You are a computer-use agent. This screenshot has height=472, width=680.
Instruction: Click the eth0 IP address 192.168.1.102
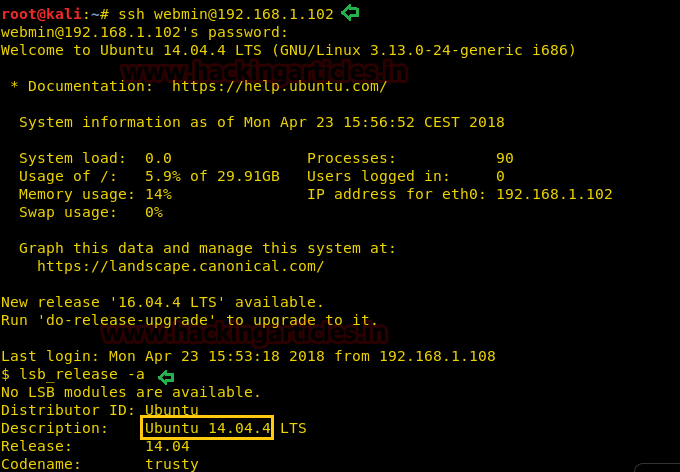[554, 194]
